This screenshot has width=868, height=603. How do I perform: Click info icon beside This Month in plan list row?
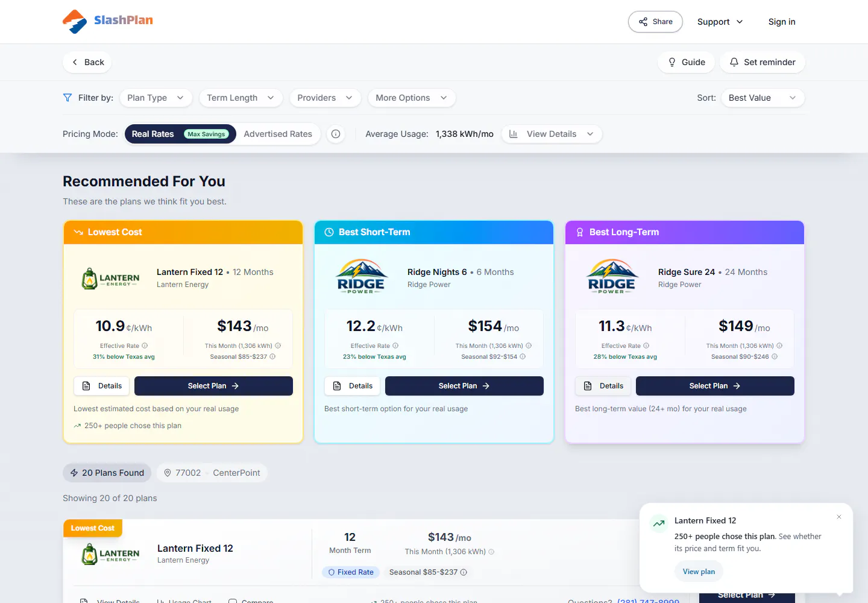click(491, 552)
